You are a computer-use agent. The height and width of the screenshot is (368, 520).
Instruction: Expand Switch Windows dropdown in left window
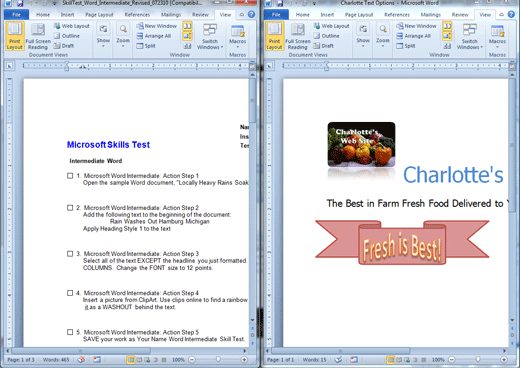pos(210,37)
